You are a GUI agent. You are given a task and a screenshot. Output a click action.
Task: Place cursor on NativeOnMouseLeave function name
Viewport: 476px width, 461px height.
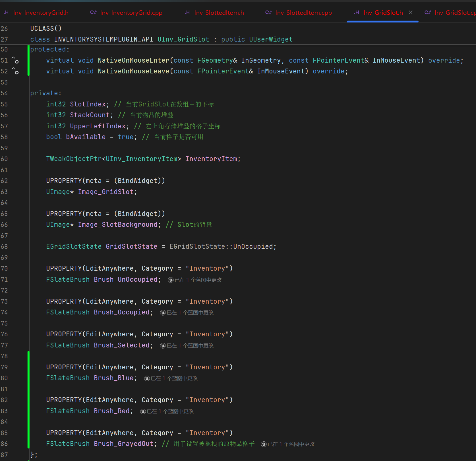[x=134, y=71]
